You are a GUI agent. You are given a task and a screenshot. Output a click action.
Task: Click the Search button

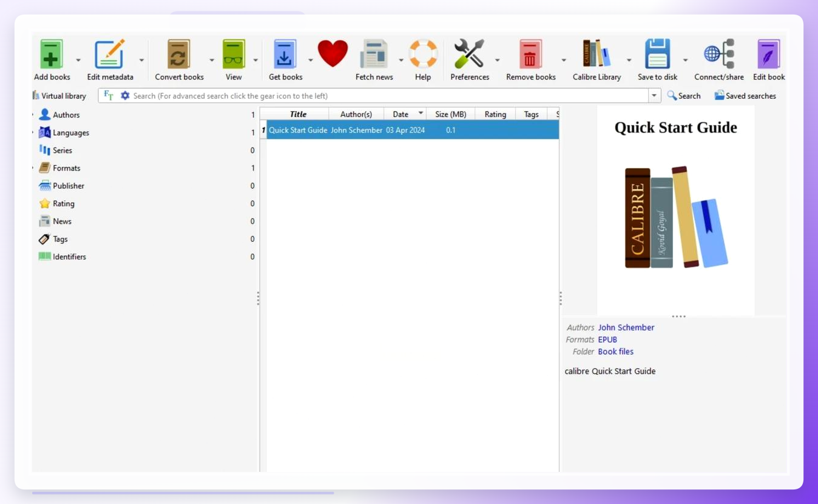[x=684, y=96]
